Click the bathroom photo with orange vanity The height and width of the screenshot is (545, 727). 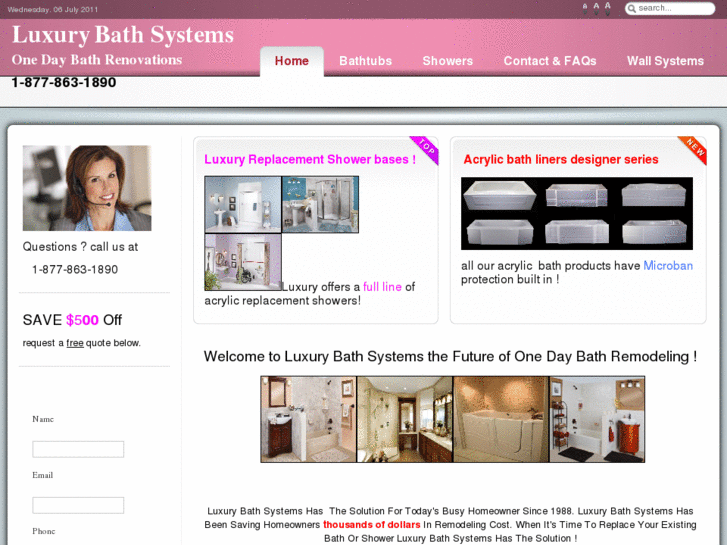pos(597,419)
